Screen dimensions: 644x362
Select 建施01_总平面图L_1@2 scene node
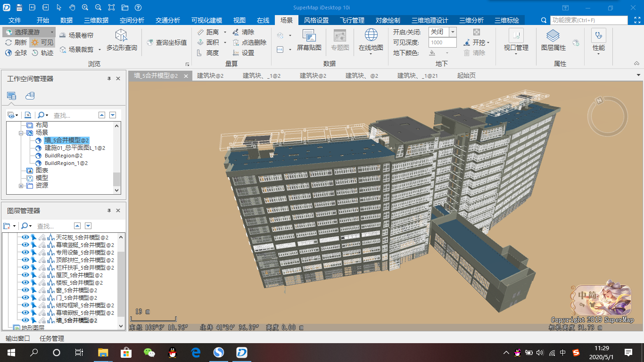click(74, 148)
